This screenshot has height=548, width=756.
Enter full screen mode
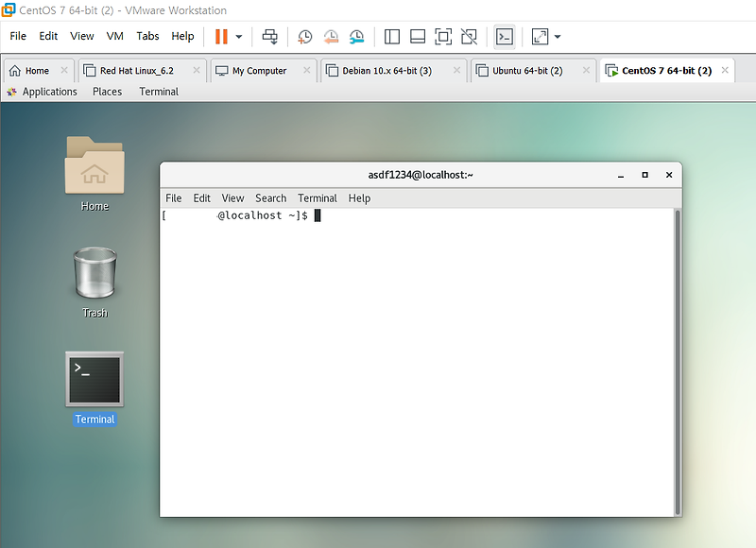[441, 36]
